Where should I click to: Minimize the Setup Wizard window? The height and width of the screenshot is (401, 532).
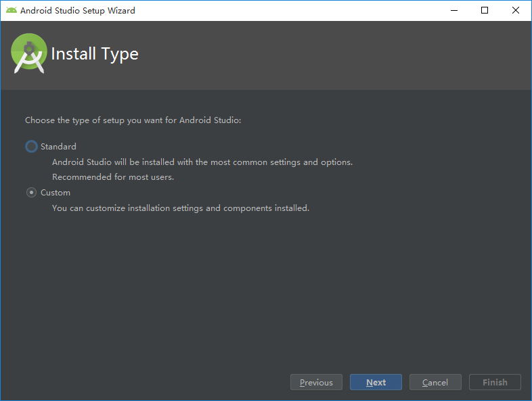[x=454, y=11]
